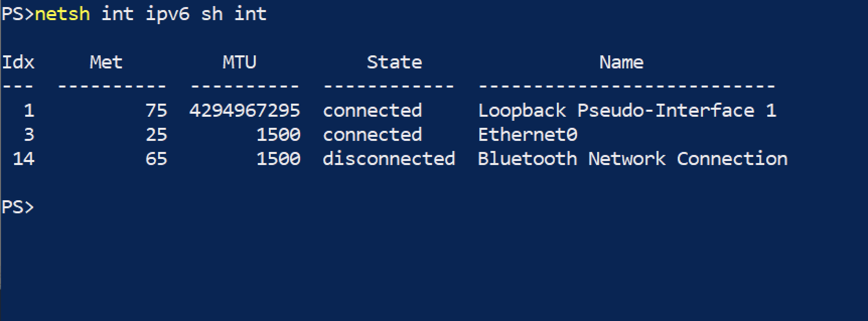The height and width of the screenshot is (321, 868).
Task: Select the MTU column header
Action: [239, 62]
